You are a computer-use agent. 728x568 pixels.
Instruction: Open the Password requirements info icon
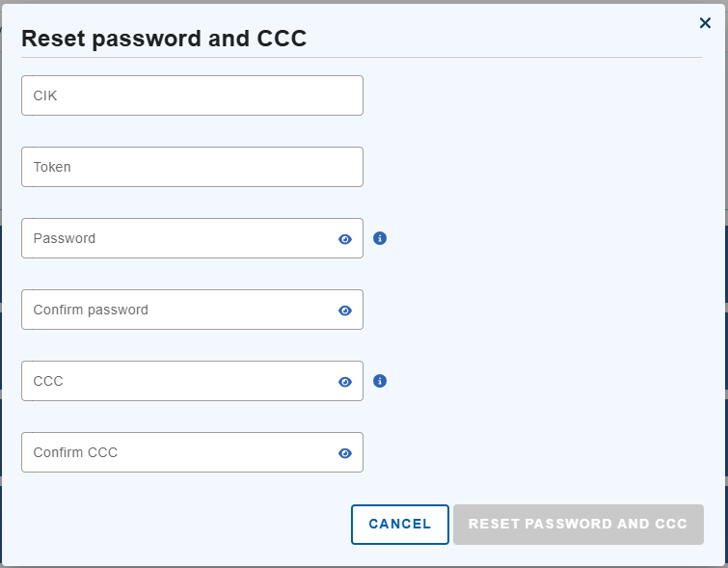click(x=380, y=238)
